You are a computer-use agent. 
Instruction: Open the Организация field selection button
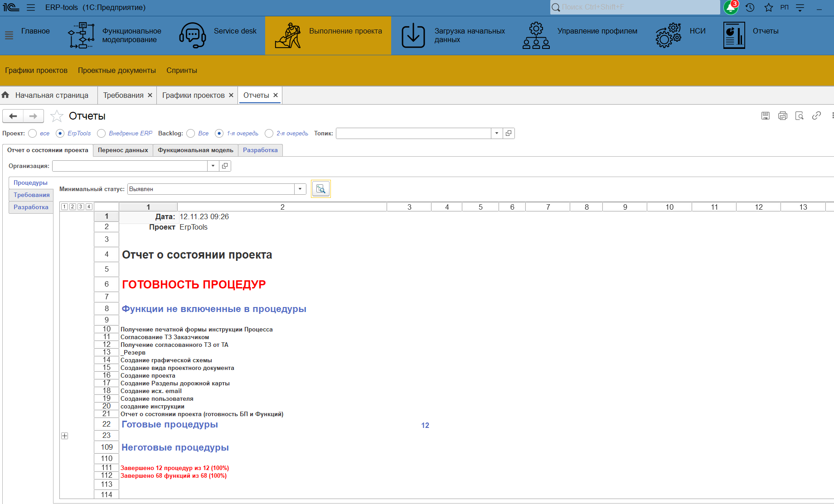[225, 166]
